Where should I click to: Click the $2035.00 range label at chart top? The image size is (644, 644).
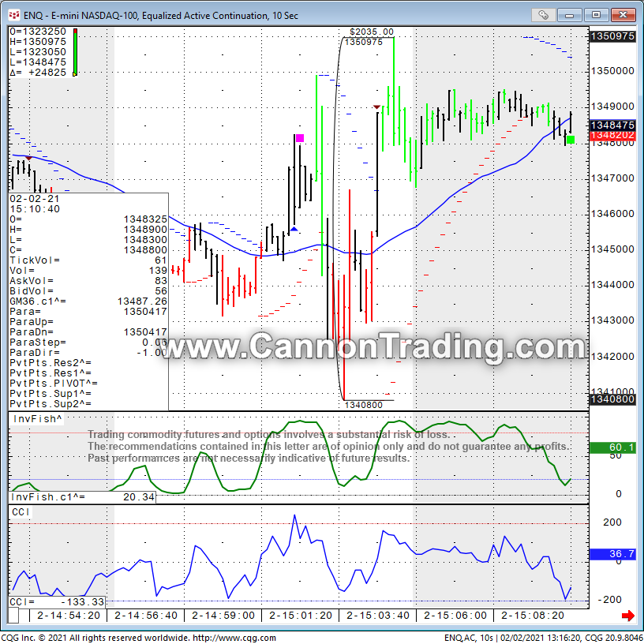point(371,32)
